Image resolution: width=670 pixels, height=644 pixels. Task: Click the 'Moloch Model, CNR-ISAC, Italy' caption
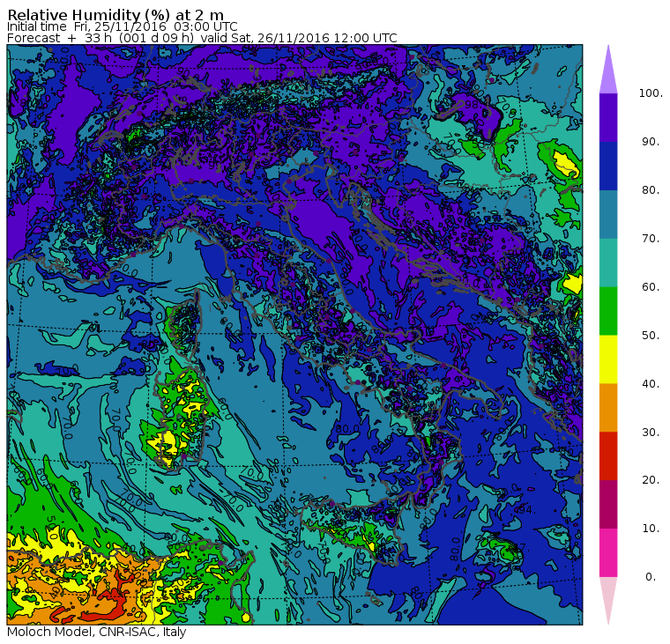(97, 632)
